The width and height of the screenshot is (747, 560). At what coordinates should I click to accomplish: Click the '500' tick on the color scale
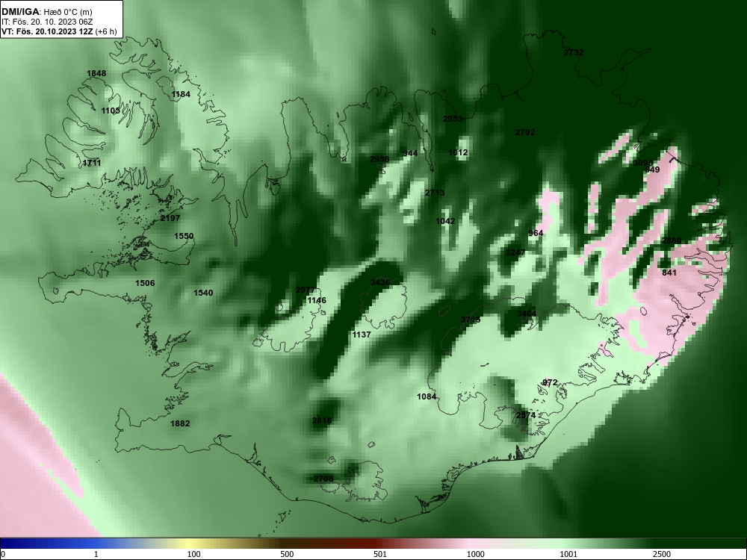[288, 554]
